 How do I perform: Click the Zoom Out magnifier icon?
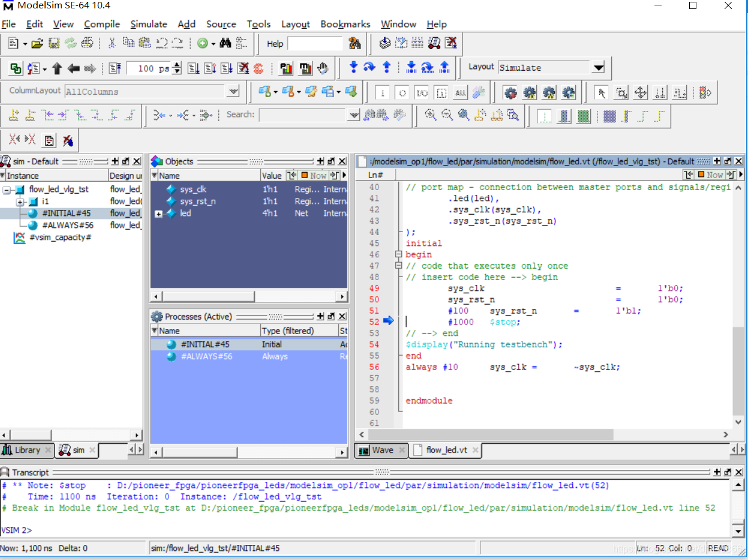click(x=447, y=115)
